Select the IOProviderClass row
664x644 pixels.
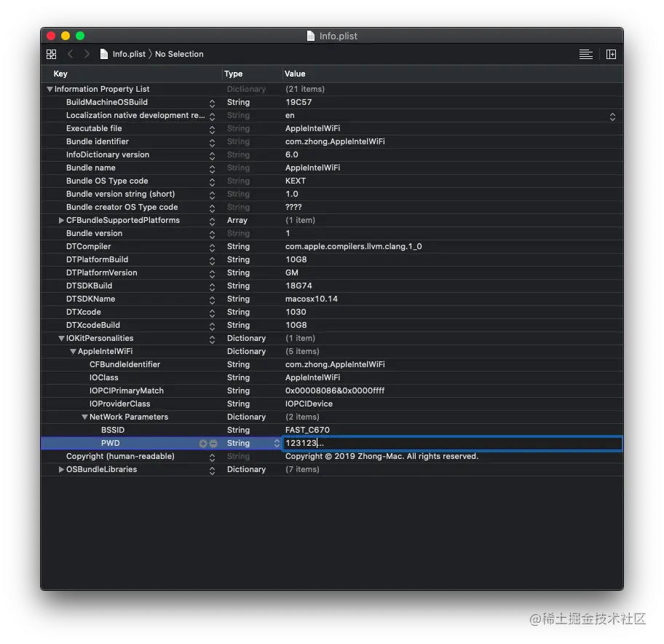click(x=331, y=404)
